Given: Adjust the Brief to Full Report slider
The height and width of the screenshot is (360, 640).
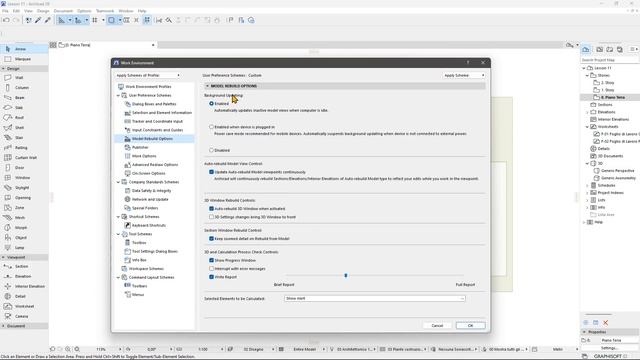Looking at the screenshot, I should (x=346, y=276).
